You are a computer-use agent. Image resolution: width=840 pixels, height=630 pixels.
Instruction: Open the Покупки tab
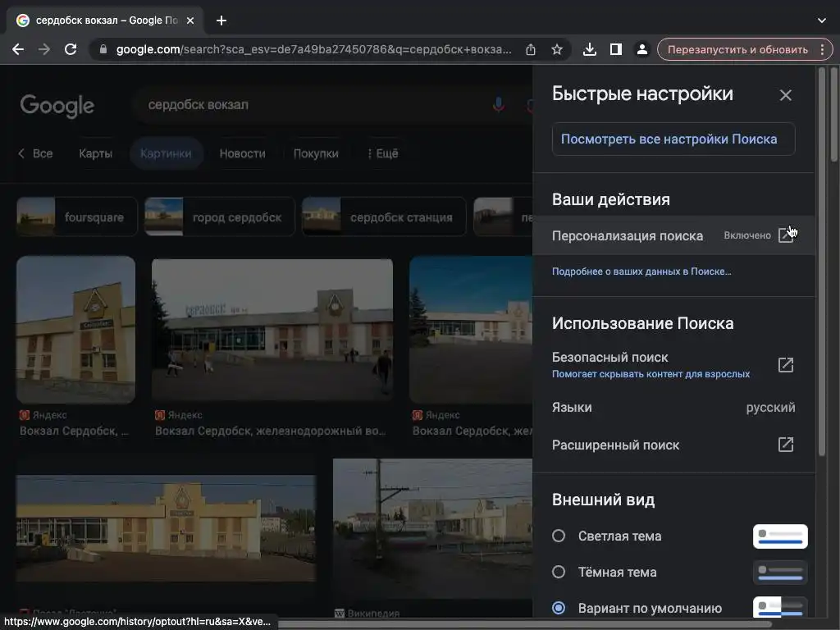pyautogui.click(x=316, y=153)
